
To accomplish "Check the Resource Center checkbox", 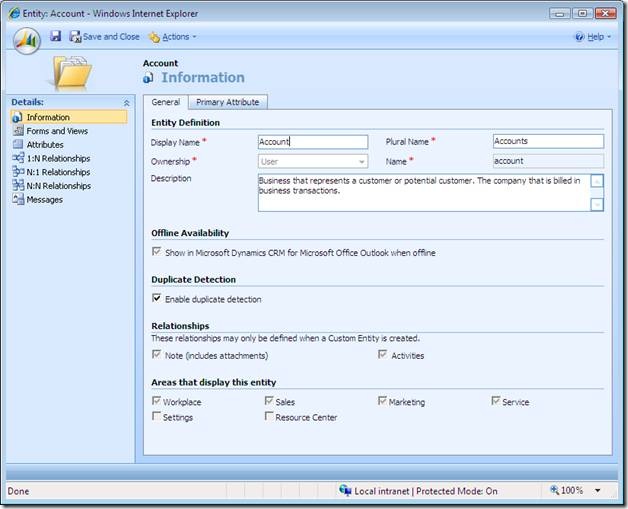I will click(269, 417).
